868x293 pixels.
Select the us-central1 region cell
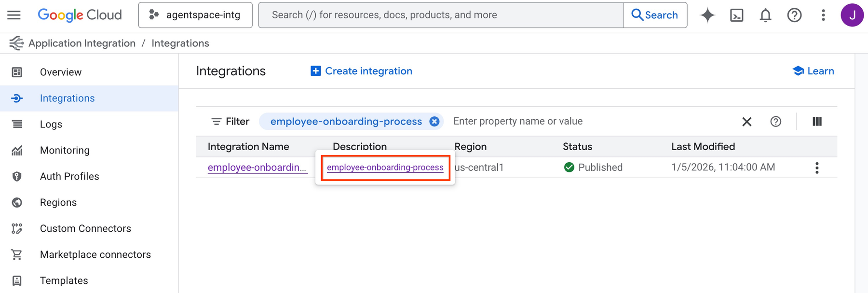coord(479,167)
